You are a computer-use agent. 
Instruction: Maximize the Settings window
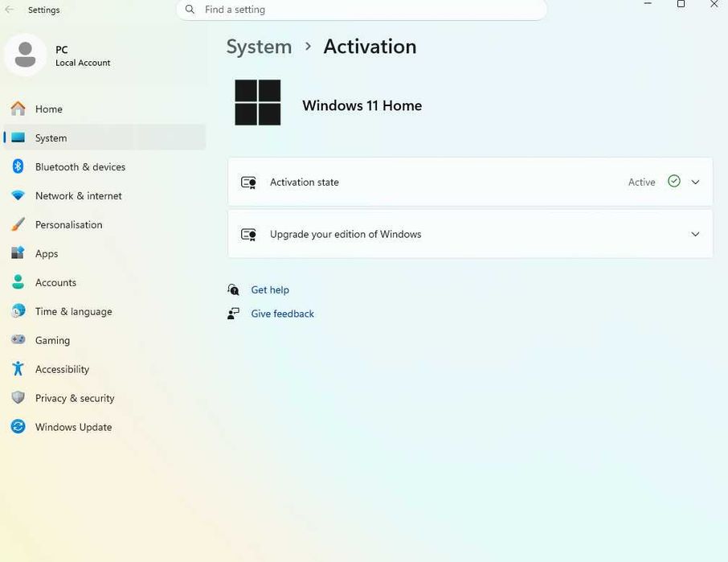(681, 4)
